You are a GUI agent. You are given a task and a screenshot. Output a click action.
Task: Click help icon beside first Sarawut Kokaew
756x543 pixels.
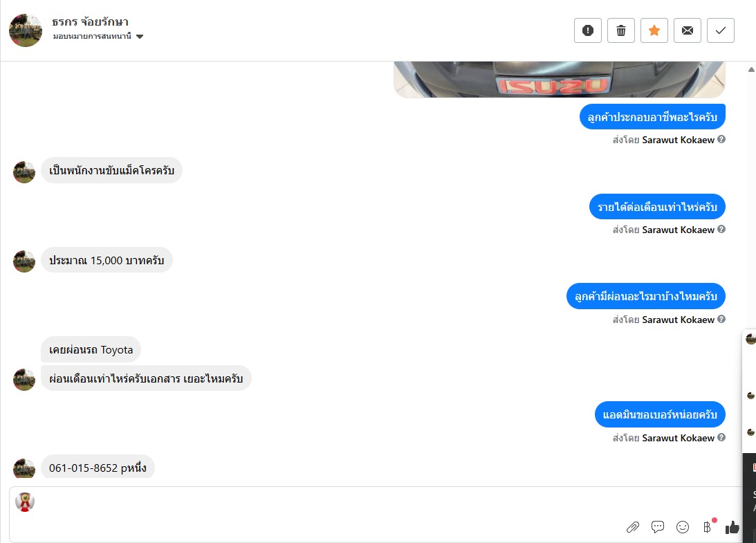(721, 139)
